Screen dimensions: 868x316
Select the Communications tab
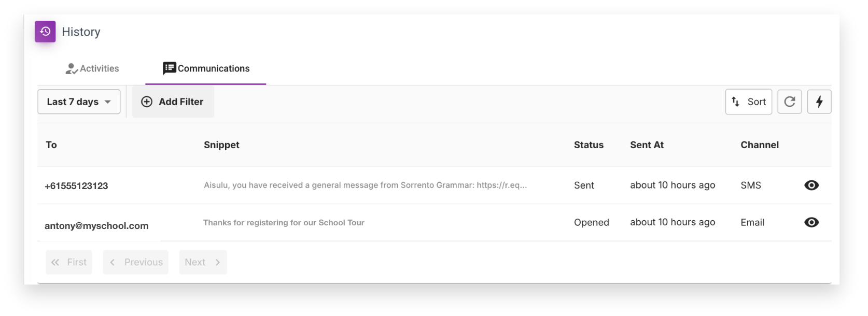[206, 68]
